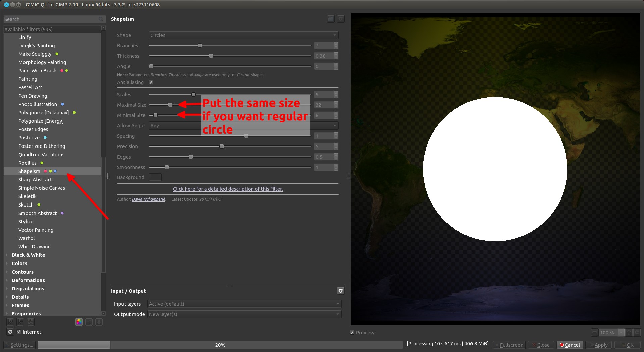
Task: Click the preview zoom-out minus icon
Action: pyautogui.click(x=595, y=332)
